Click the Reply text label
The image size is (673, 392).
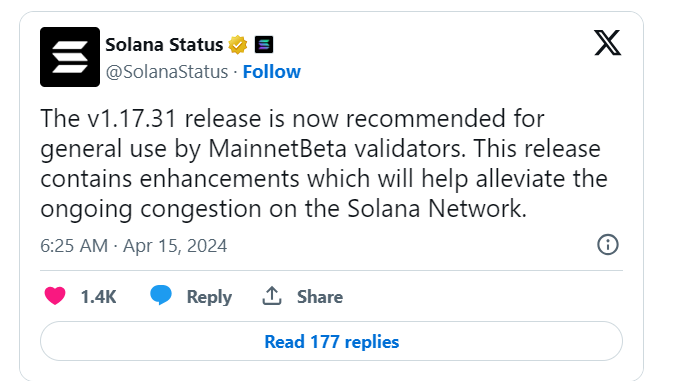209,297
